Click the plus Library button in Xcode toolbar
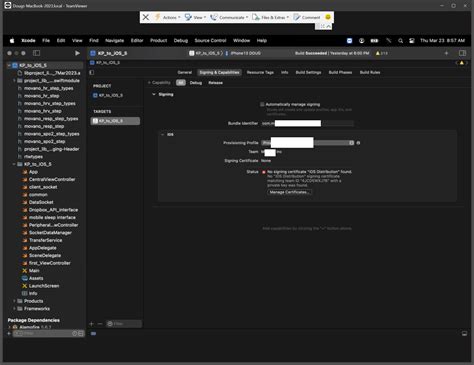The width and height of the screenshot is (474, 365). click(446, 53)
